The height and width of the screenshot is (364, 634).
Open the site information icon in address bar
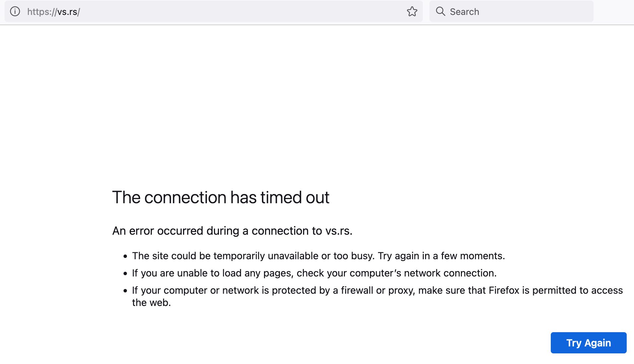coord(15,12)
